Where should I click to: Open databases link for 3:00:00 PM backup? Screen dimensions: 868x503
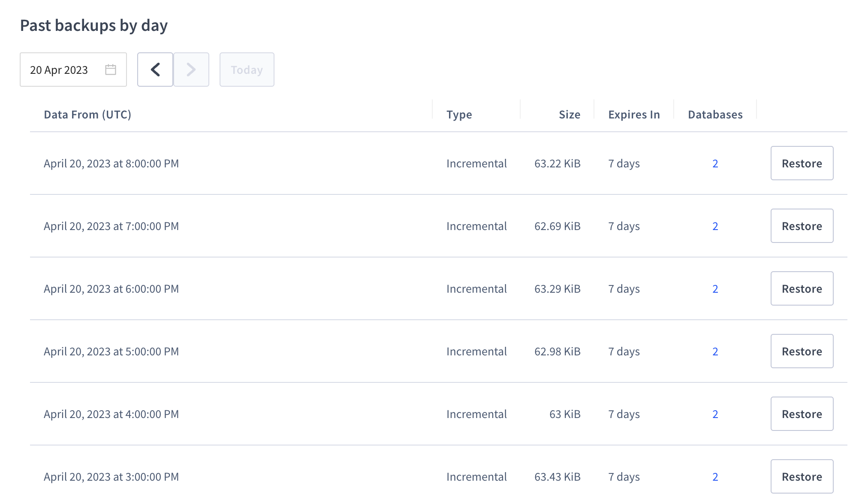[x=715, y=477]
